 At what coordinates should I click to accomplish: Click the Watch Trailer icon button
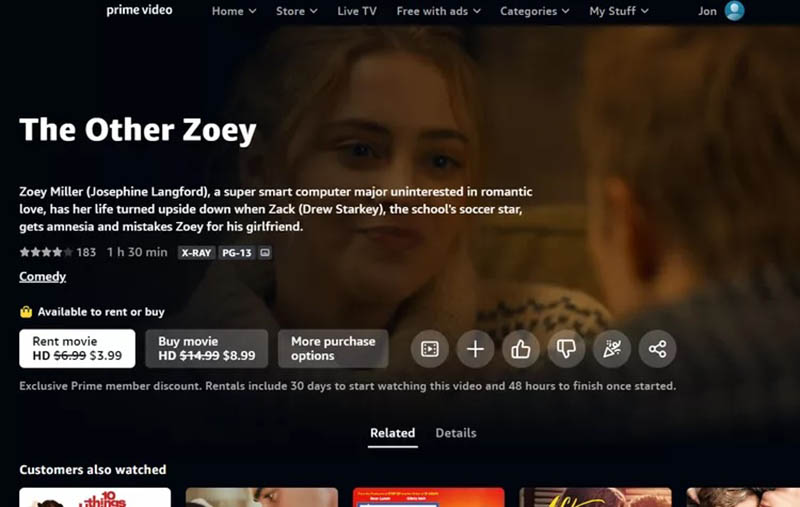[430, 349]
